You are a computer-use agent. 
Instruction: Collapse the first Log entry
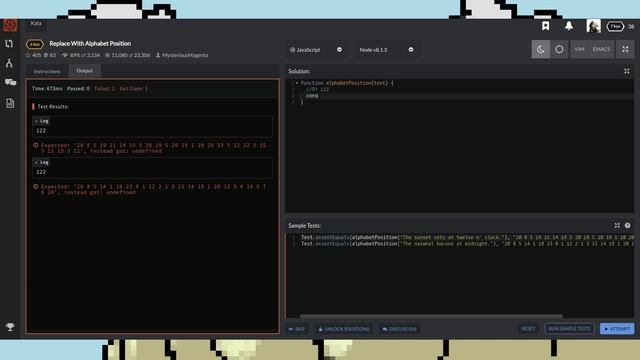pos(41,121)
